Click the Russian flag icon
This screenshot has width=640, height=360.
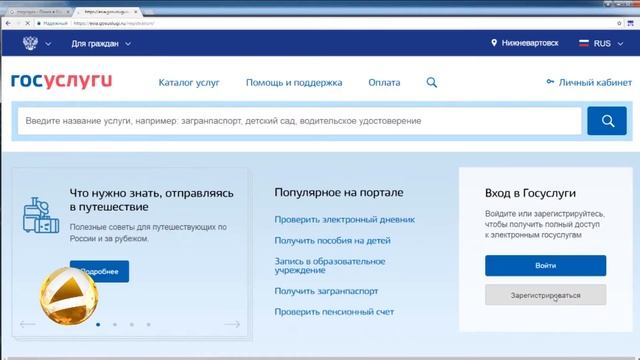coord(584,43)
